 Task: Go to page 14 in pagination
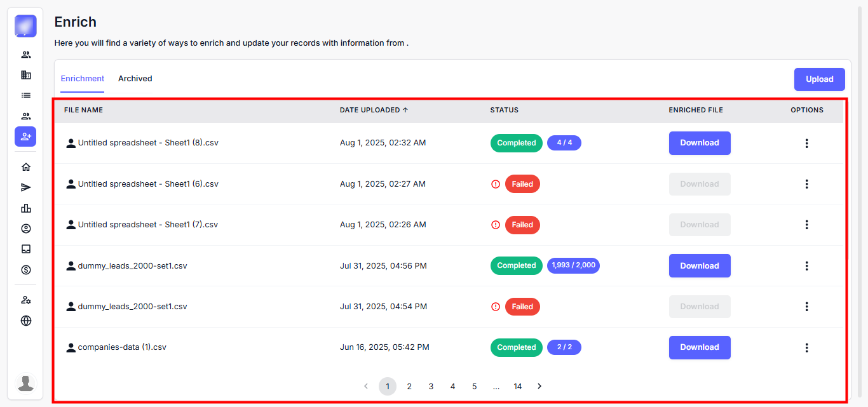click(x=518, y=387)
